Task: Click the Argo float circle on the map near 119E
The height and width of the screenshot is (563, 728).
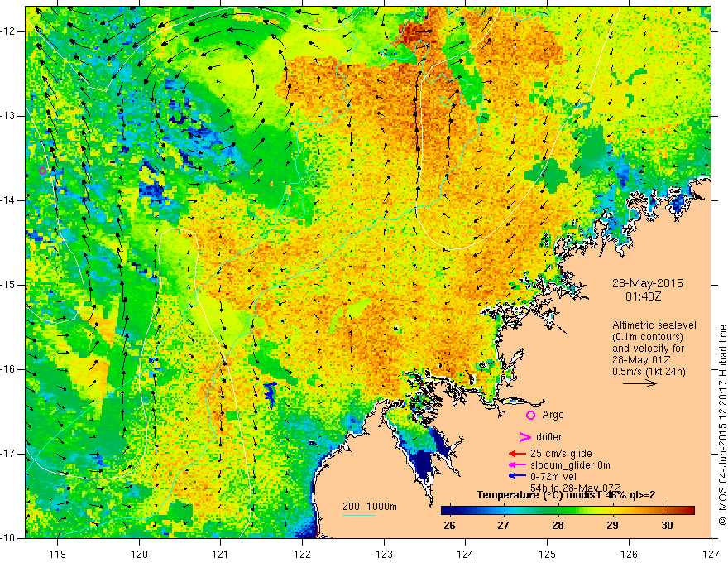Action: [42, 171]
